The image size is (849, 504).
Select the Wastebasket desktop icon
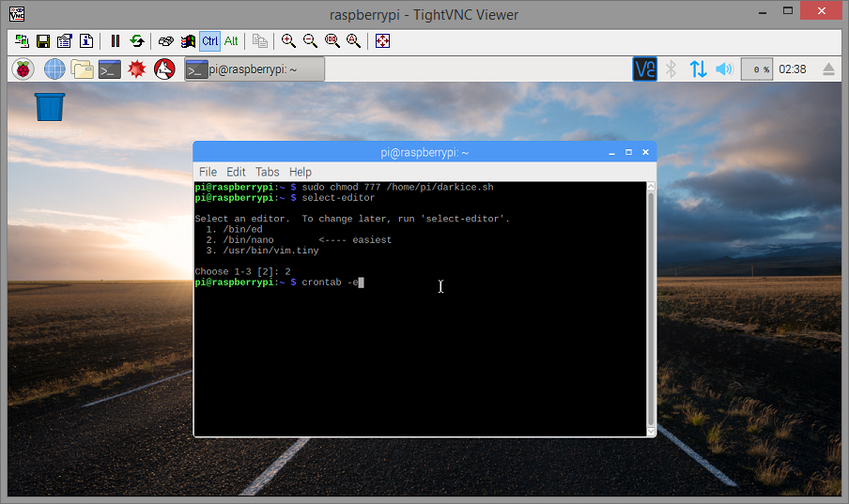click(x=50, y=115)
